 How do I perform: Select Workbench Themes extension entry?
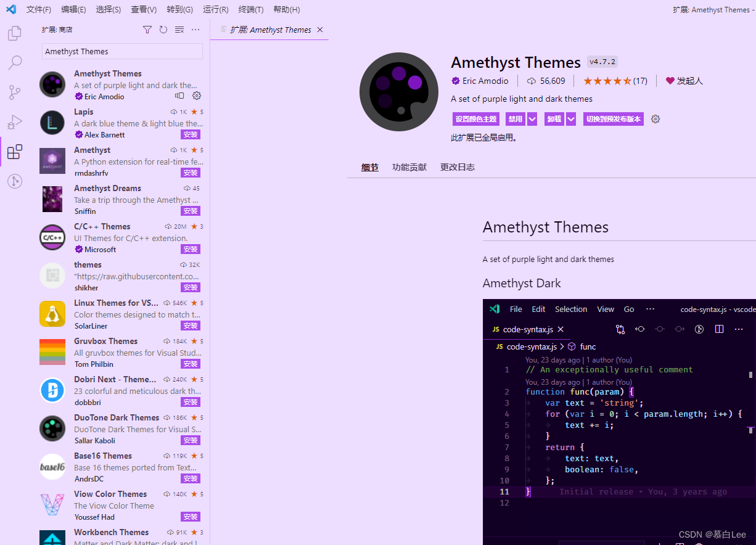[x=121, y=535]
